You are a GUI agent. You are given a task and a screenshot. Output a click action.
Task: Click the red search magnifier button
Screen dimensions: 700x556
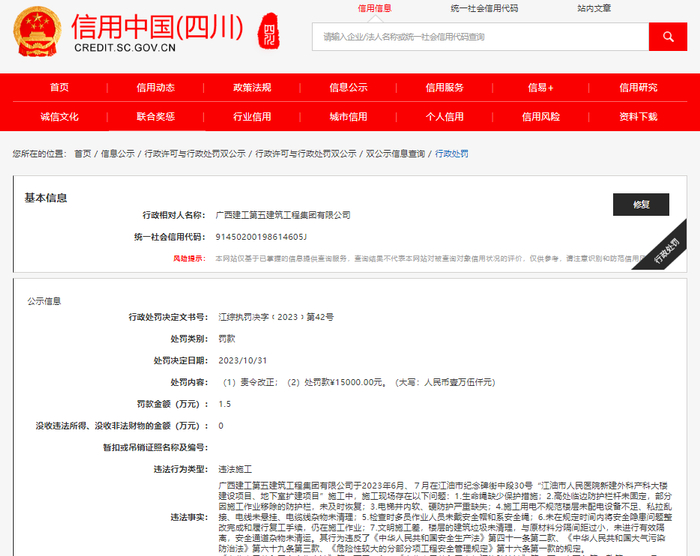(667, 37)
